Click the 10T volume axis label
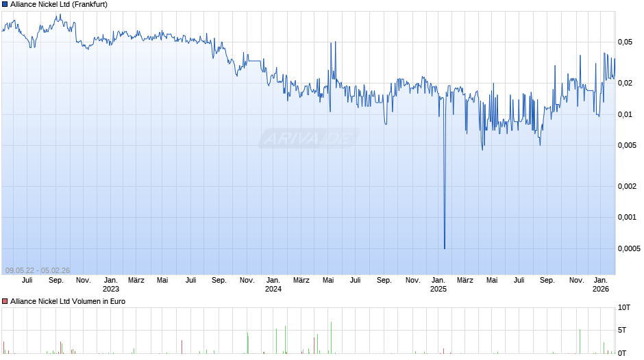The height and width of the screenshot is (360, 644). point(624,307)
